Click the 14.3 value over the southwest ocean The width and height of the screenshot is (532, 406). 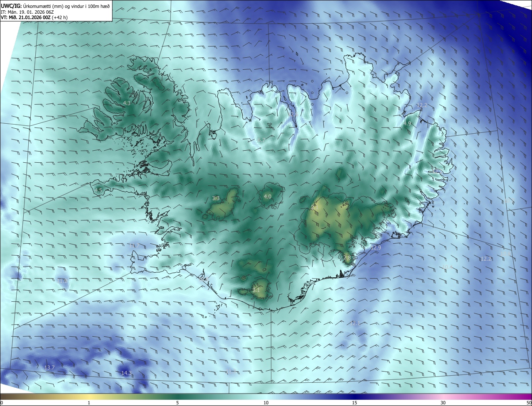126,373
